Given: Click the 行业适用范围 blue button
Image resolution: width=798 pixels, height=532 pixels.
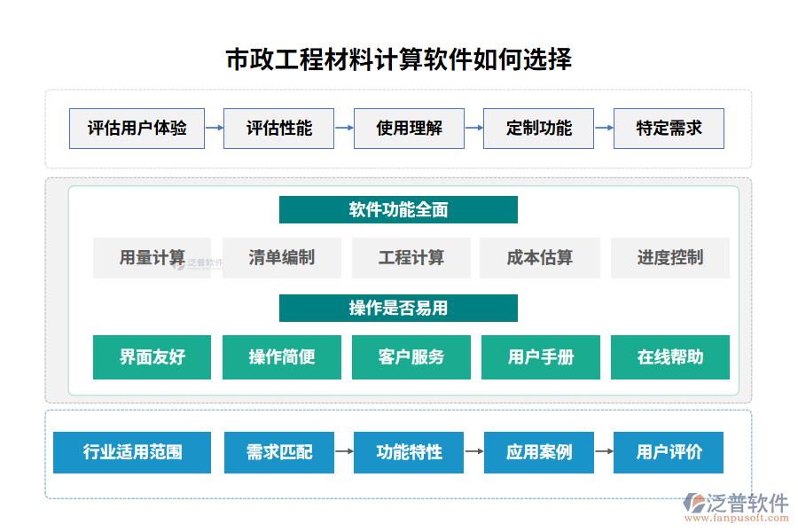Looking at the screenshot, I should (x=132, y=452).
